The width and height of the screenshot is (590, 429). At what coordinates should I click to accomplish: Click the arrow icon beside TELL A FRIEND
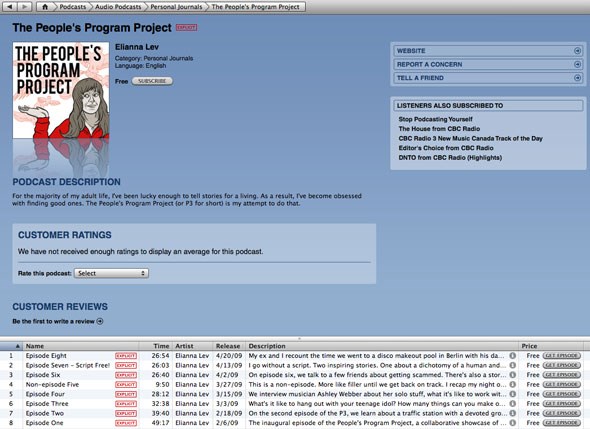(577, 78)
